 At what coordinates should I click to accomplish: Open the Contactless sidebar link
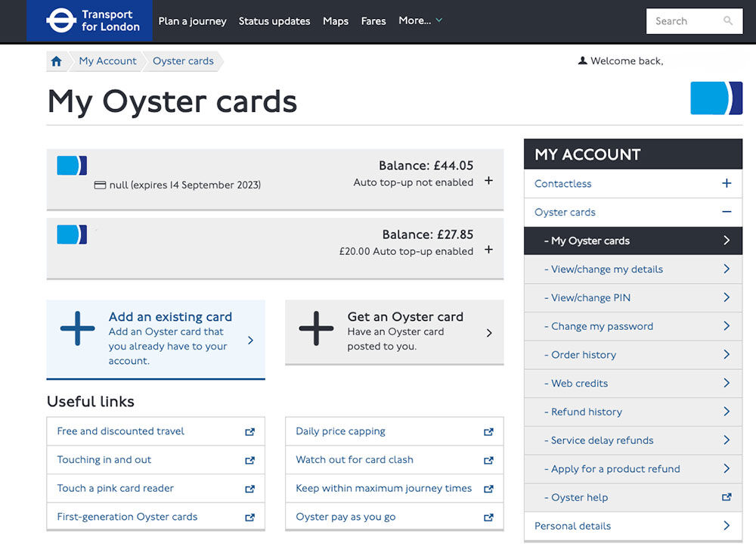pyautogui.click(x=562, y=183)
